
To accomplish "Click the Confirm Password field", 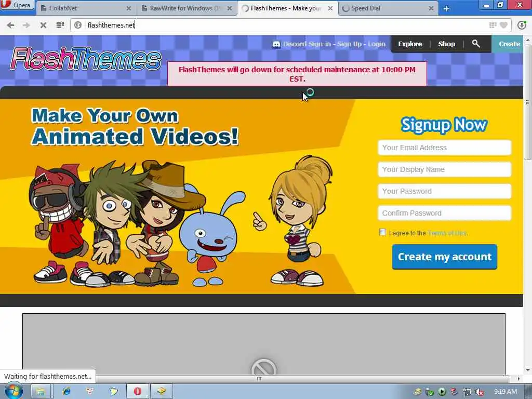I will coord(445,213).
